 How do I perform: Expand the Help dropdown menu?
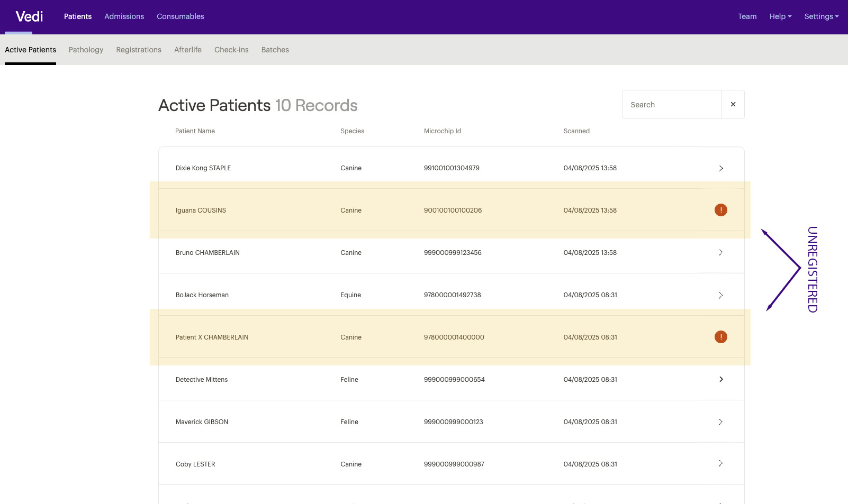click(x=780, y=16)
